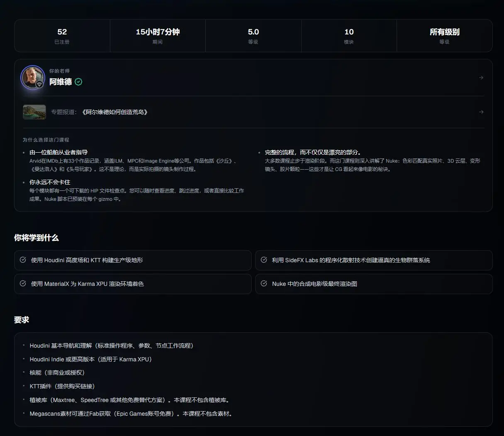The width and height of the screenshot is (504, 436).
Task: Click the heading 你永远不会卡住
Action: pyautogui.click(x=50, y=182)
